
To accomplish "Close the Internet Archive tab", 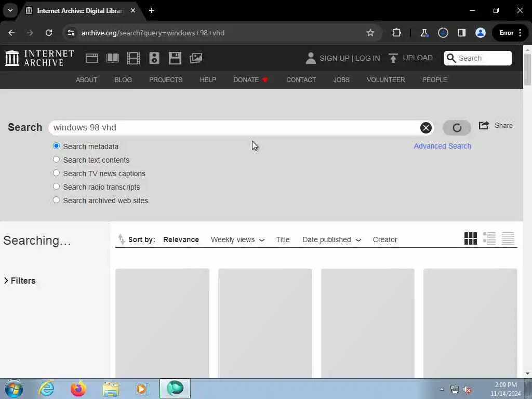I will pos(133,10).
